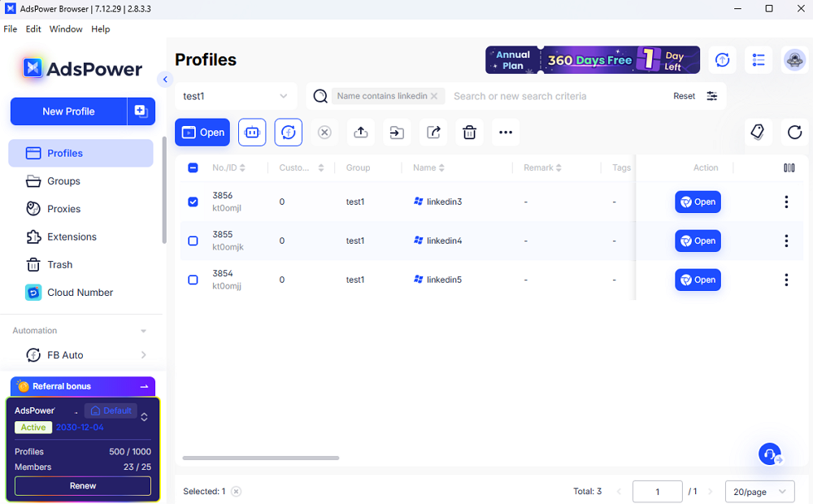
Task: Remove the Name contains linkedin filter chip
Action: click(434, 96)
